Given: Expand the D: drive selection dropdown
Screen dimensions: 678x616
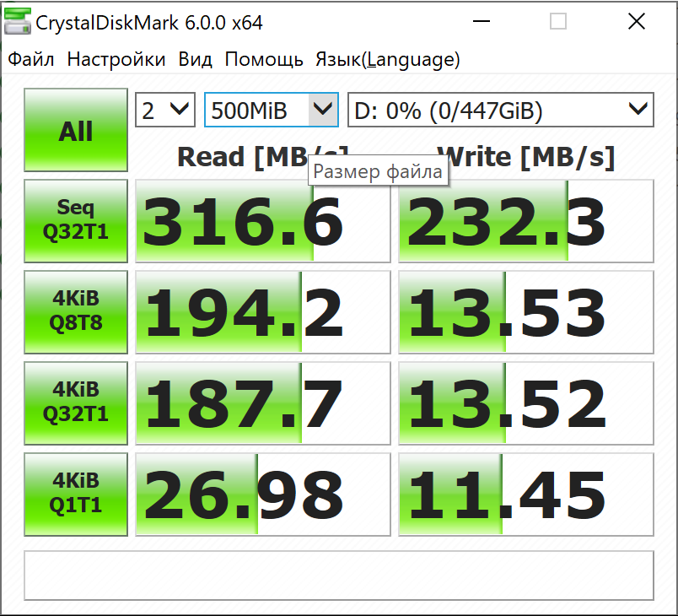Looking at the screenshot, I should click(501, 110).
